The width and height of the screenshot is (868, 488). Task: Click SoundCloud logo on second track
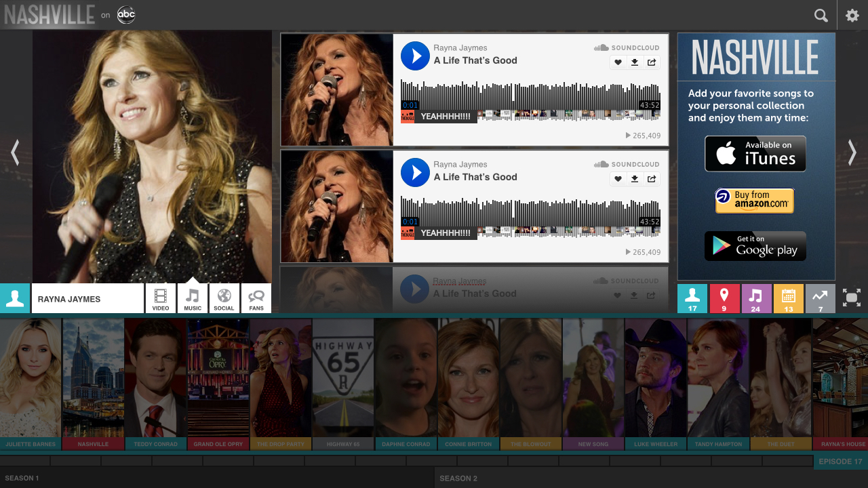coord(627,164)
